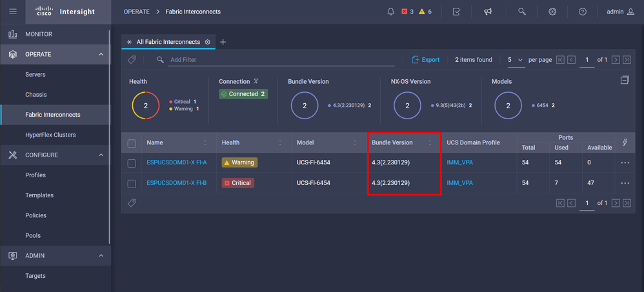Image resolution: width=644 pixels, height=292 pixels.
Task: Open row actions for ESPUCSDOM01-X FI-A
Action: [625, 162]
